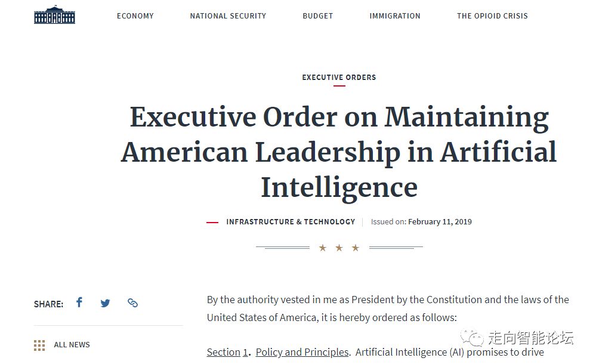Select Budget in the top navigation

(317, 16)
